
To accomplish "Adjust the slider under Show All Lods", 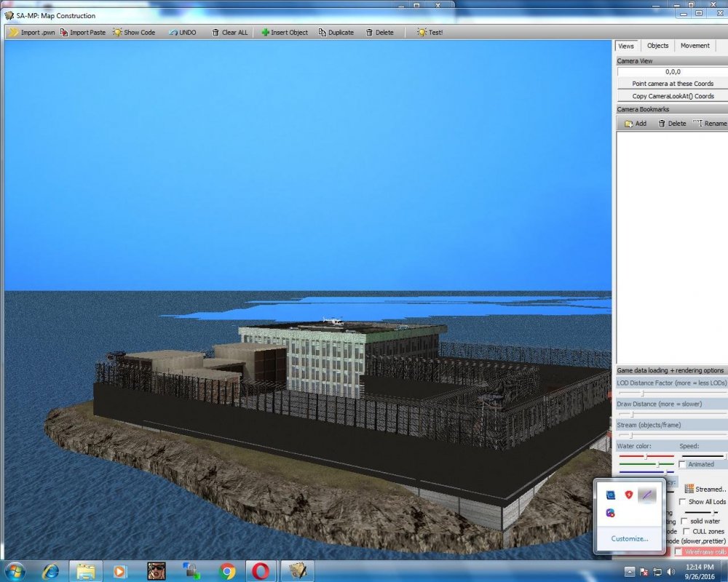I will (x=702, y=512).
